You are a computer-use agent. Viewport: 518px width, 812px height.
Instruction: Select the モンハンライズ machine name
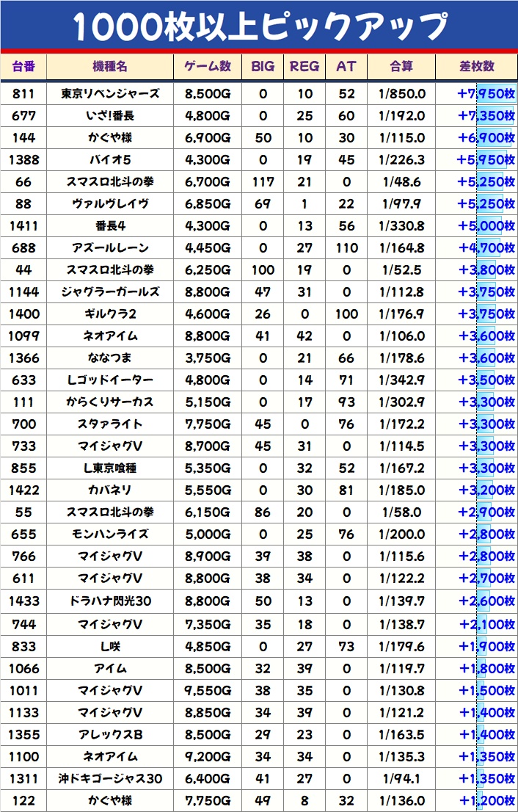pyautogui.click(x=110, y=534)
